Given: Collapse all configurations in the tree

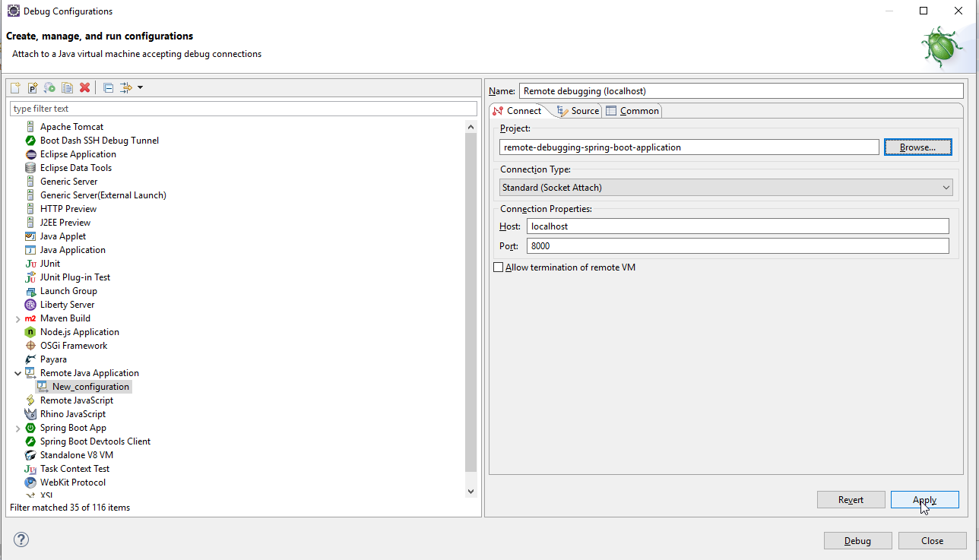Looking at the screenshot, I should 108,87.
